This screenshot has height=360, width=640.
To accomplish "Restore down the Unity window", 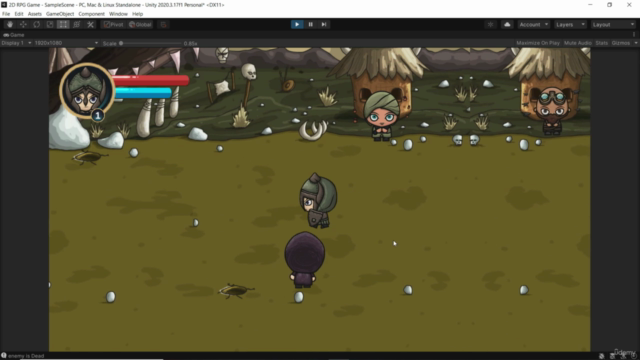I will coord(609,4).
